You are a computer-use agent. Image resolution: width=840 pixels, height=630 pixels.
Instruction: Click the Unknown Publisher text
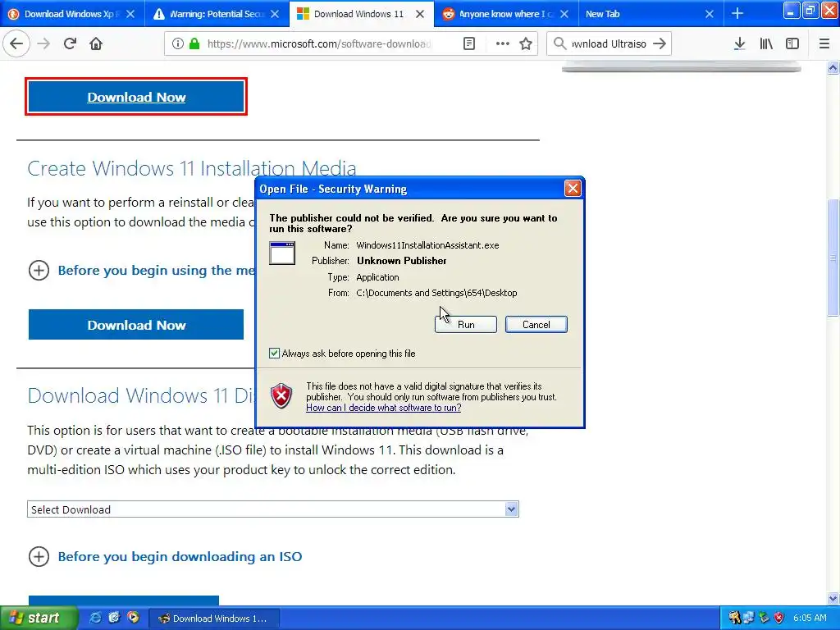pyautogui.click(x=402, y=261)
